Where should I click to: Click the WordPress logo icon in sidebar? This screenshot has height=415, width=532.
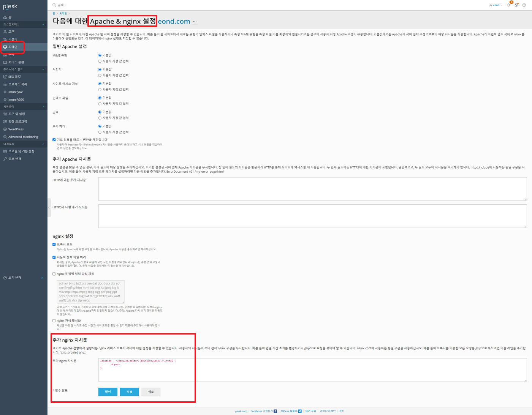(x=5, y=129)
